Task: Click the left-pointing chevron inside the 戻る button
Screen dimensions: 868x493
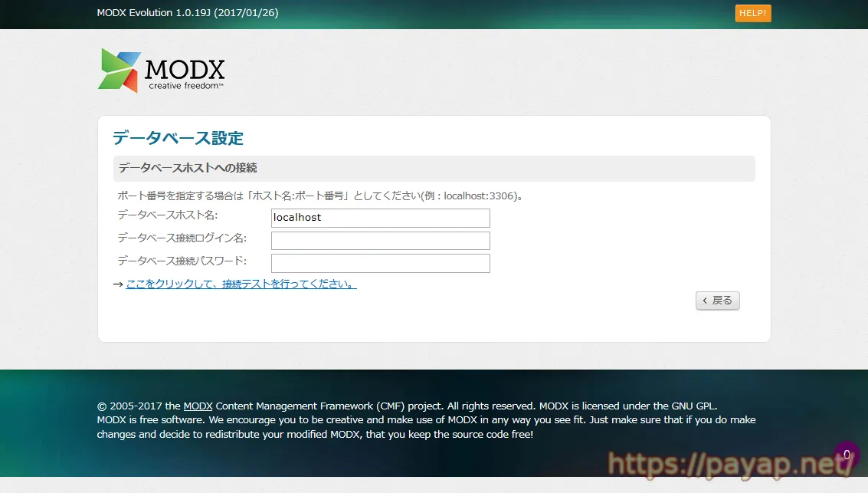Action: coord(706,300)
